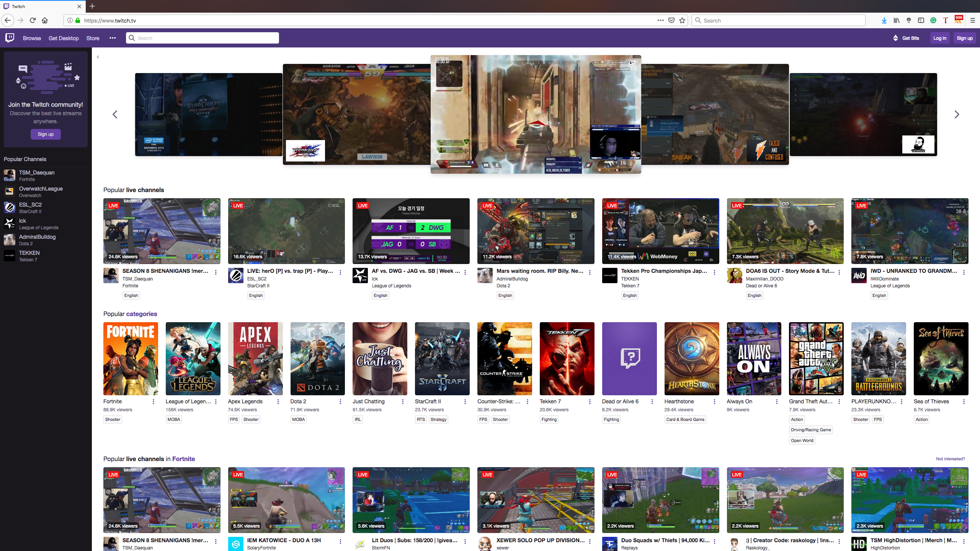Image resolution: width=980 pixels, height=551 pixels.
Task: Go to next carousel stream arrow
Action: pyautogui.click(x=957, y=114)
